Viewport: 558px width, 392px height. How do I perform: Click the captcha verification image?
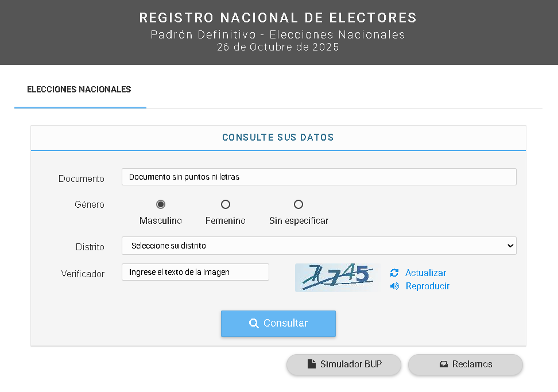pyautogui.click(x=337, y=277)
